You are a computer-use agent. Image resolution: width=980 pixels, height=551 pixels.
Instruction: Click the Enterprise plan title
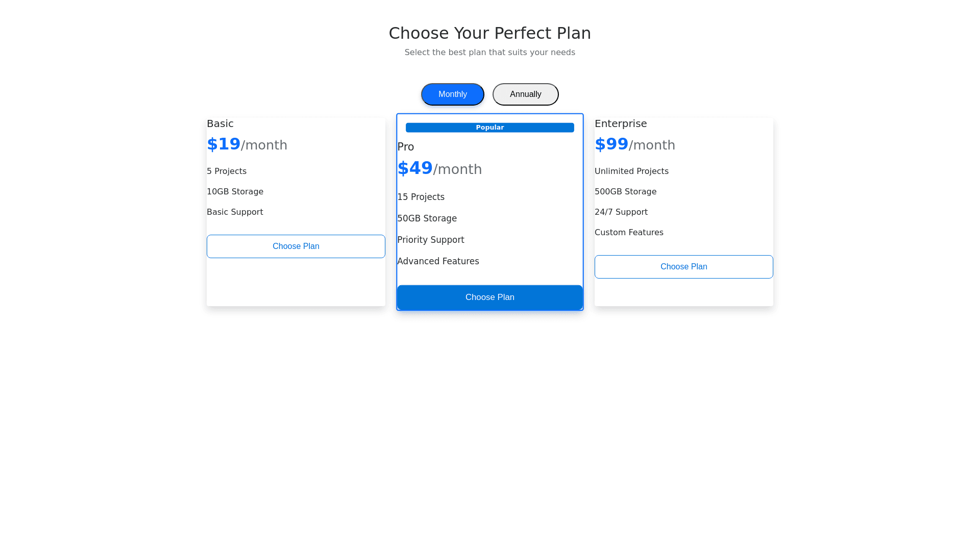[x=620, y=123]
